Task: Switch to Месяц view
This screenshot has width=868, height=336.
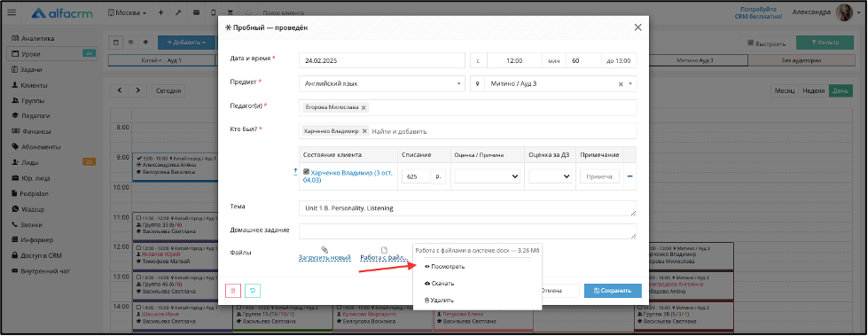Action: tap(785, 90)
